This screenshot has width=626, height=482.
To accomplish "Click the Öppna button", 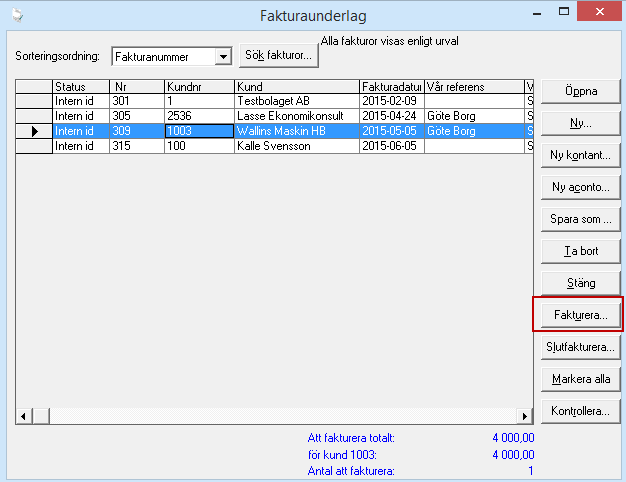I will pos(580,91).
